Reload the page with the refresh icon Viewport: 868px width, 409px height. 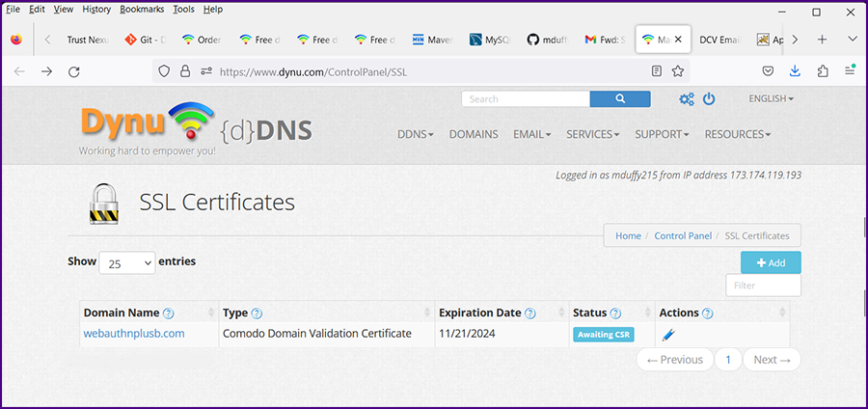pos(73,71)
